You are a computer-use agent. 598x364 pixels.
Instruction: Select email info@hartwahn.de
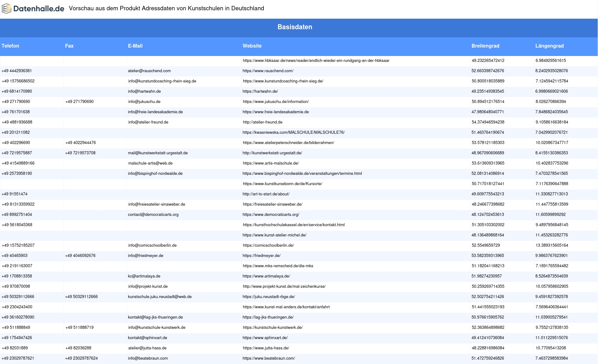pyautogui.click(x=144, y=91)
